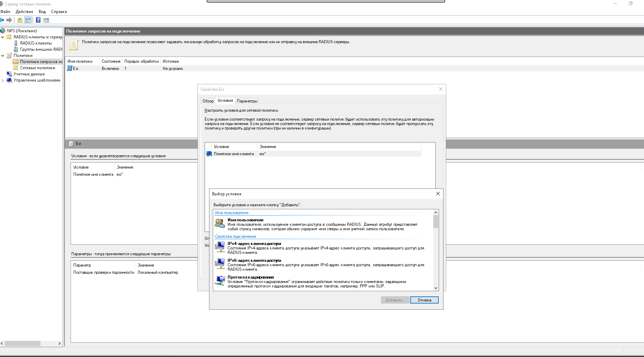Click the IPv6-адрес клиента доступа computer icon
Screen dimensions: 644x357
click(x=220, y=263)
